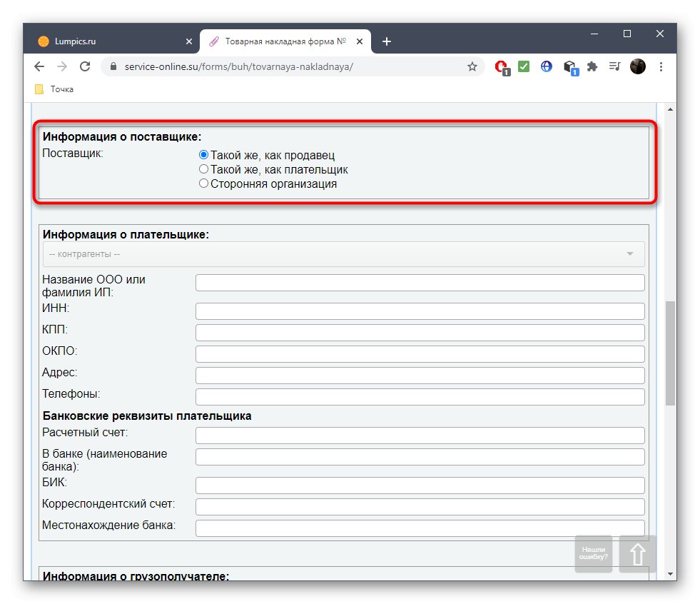Go back using the navigation arrow
Viewport: 700px width, 604px height.
[39, 66]
